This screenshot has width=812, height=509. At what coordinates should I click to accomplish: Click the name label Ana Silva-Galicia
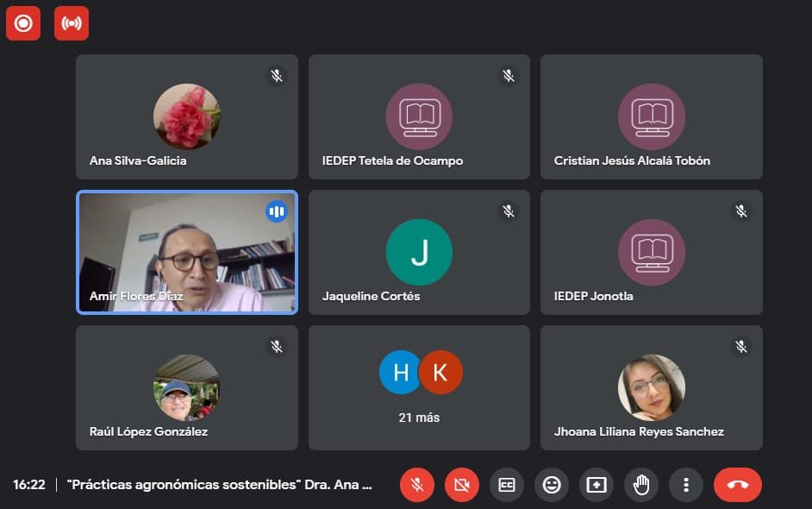click(x=138, y=160)
